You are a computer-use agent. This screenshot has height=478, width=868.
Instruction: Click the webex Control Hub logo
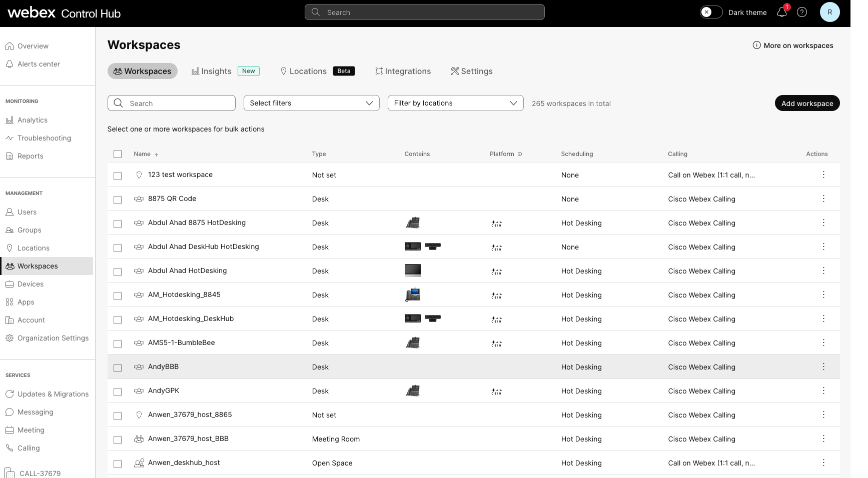(x=64, y=13)
